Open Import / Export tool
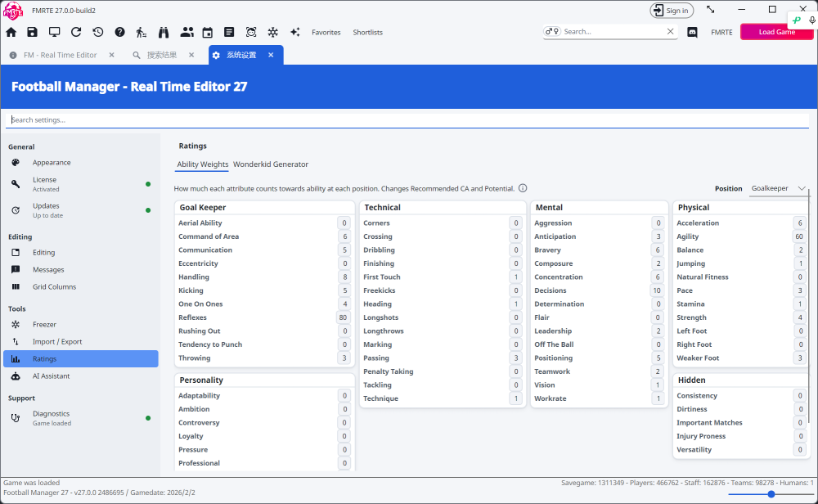The width and height of the screenshot is (818, 504). tap(81, 342)
